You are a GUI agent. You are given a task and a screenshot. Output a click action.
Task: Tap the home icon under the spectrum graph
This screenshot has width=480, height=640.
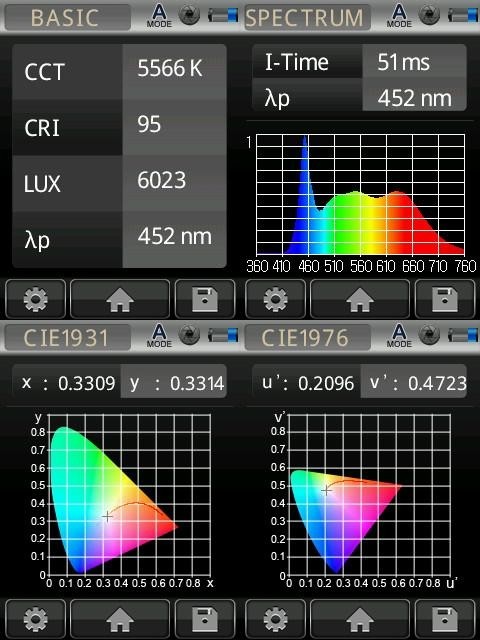(x=360, y=299)
